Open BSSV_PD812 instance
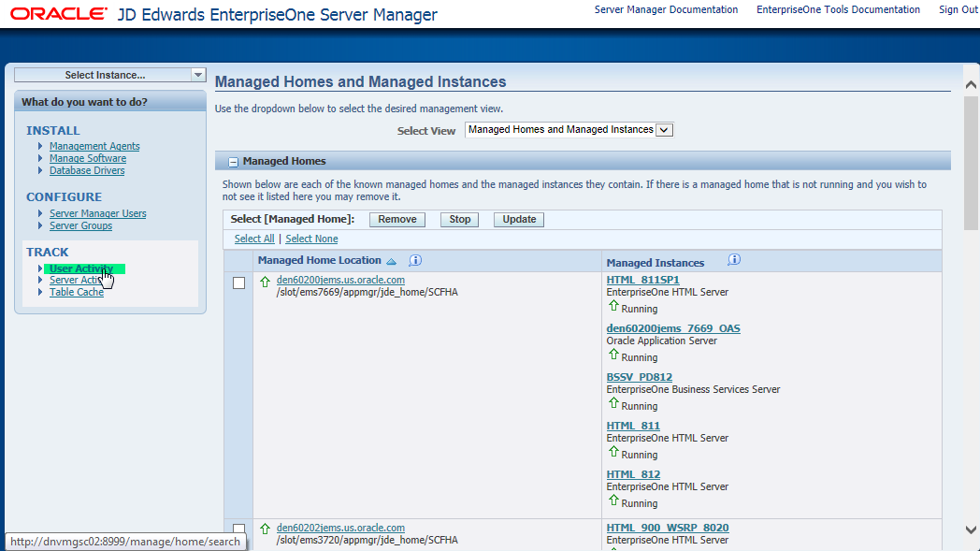Screen dimensions: 980x551 pos(640,377)
